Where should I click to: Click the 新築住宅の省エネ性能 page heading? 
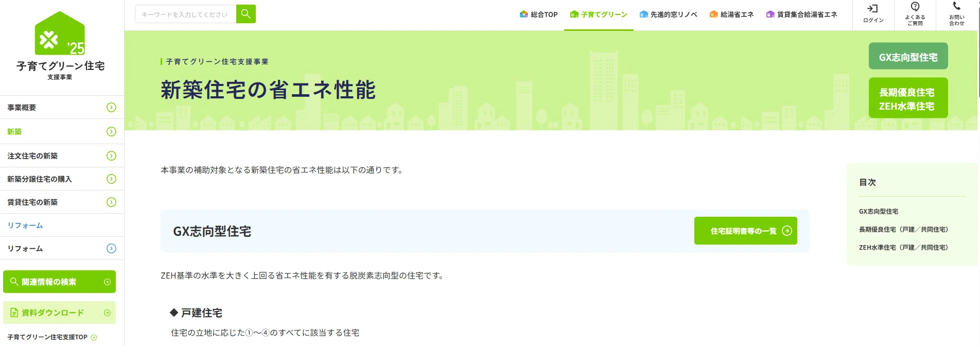click(268, 90)
